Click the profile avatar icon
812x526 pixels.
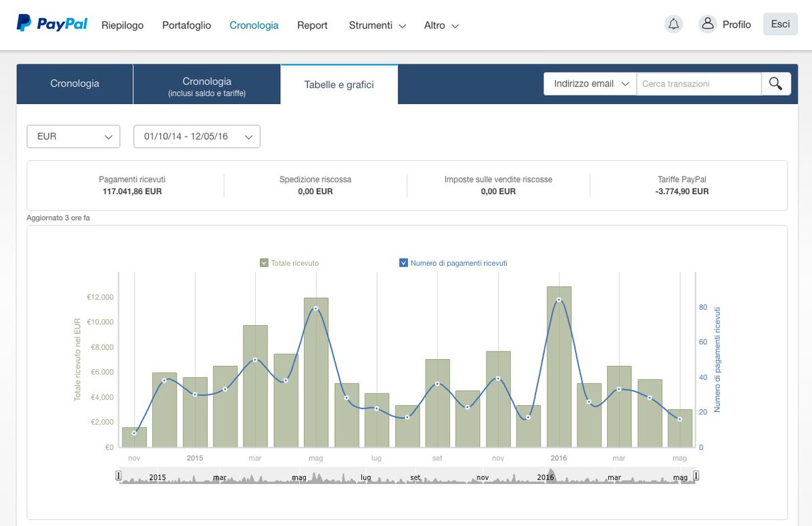[x=708, y=24]
